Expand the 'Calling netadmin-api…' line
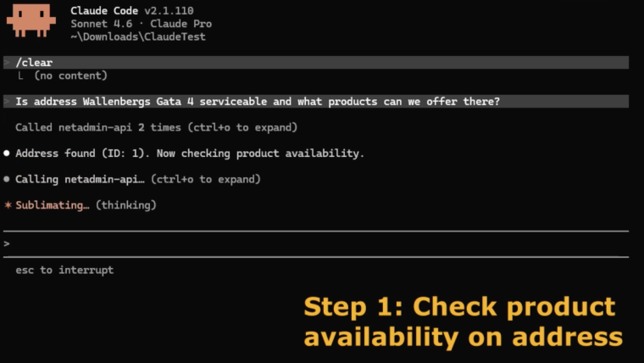Screen dimensions: 644x363 coord(138,179)
